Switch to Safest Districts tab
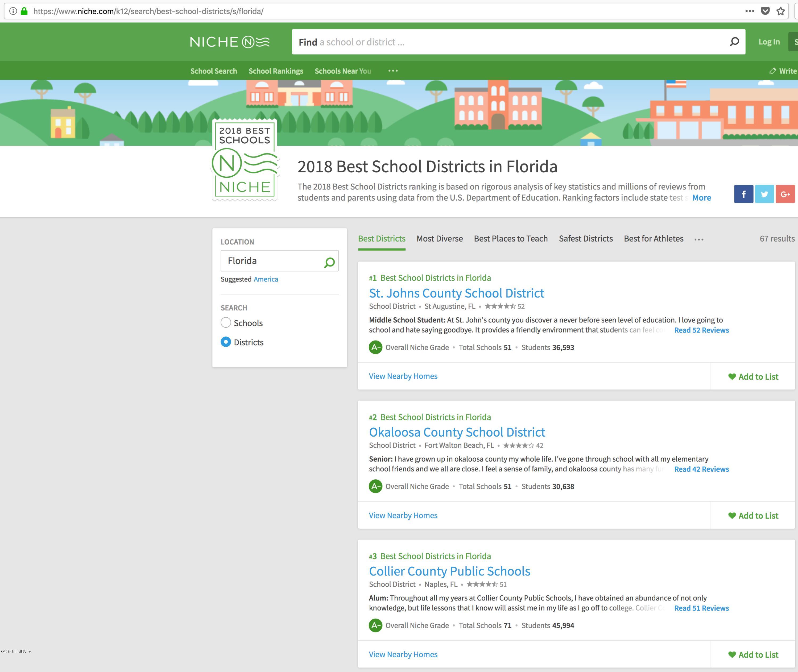This screenshot has width=798, height=672. (x=586, y=239)
